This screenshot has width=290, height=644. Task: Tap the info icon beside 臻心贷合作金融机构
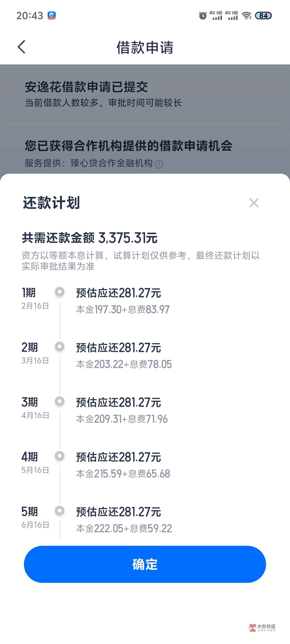click(x=159, y=164)
